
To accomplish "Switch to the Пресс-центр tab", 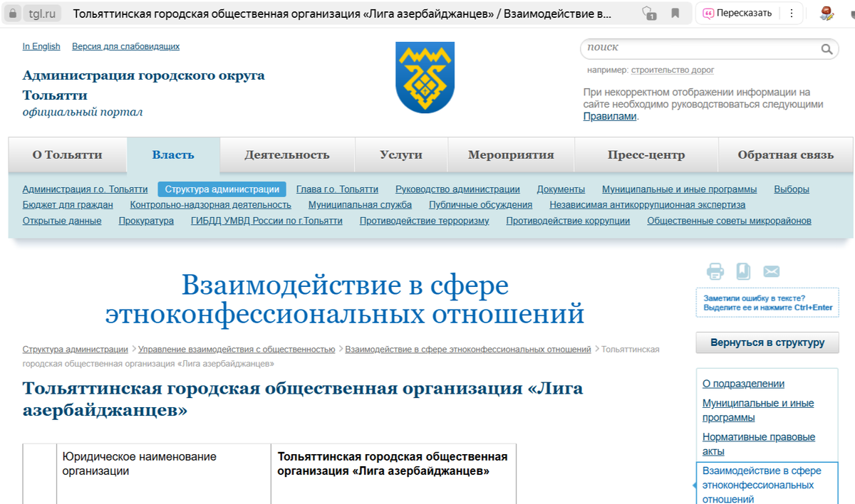I will [x=646, y=154].
